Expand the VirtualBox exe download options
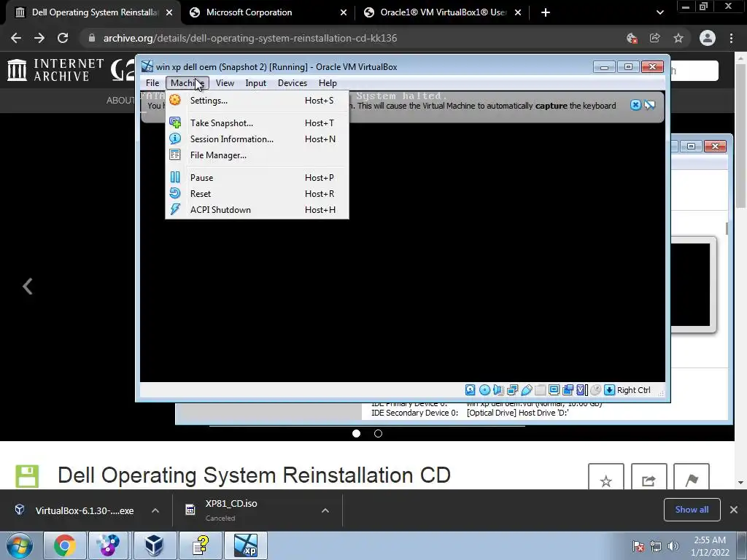This screenshot has height=560, width=747. click(155, 510)
